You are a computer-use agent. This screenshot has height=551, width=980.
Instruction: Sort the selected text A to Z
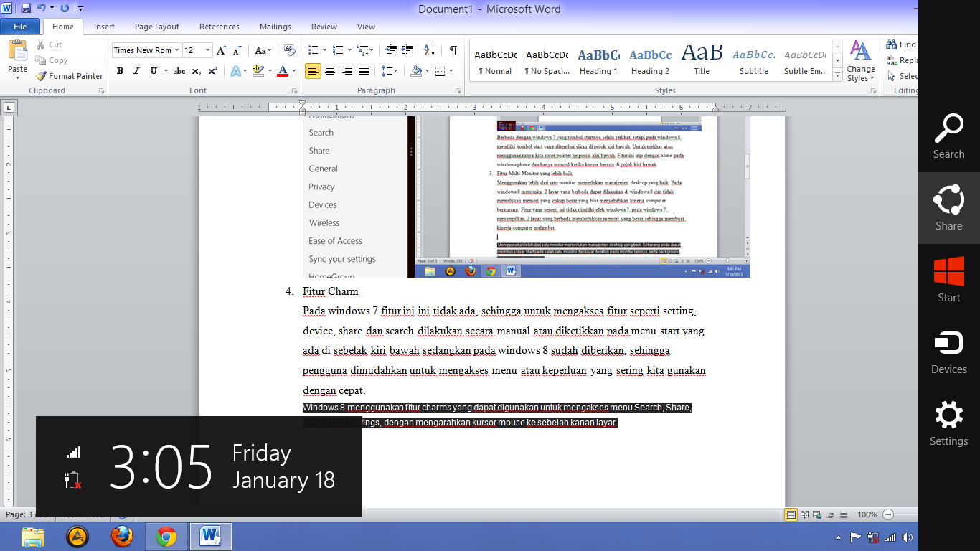(429, 50)
